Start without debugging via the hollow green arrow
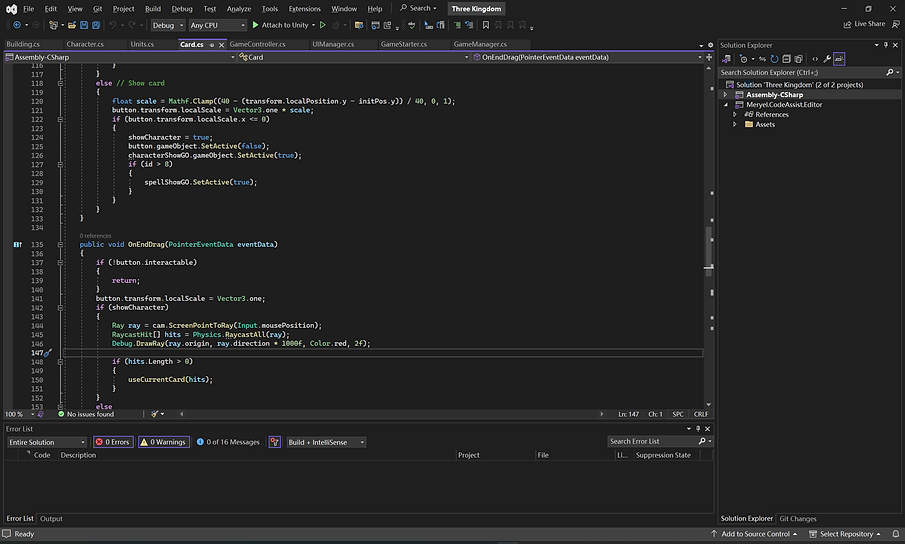The height and width of the screenshot is (544, 905). point(323,25)
